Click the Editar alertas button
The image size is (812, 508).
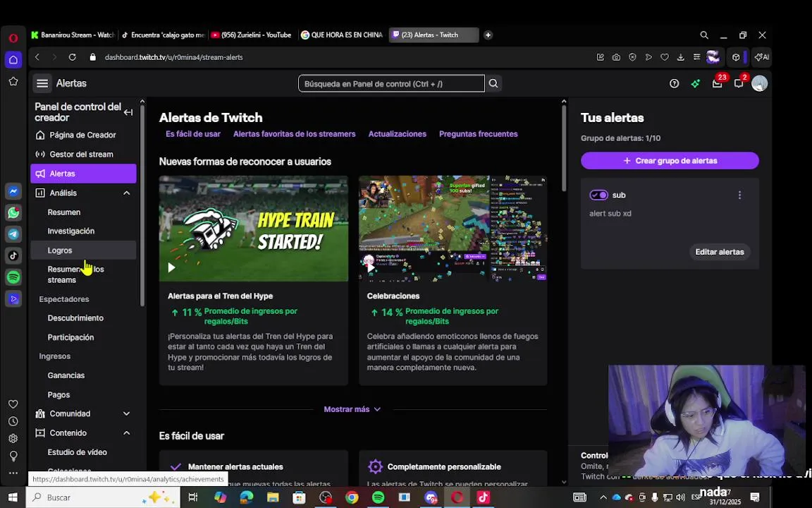719,252
